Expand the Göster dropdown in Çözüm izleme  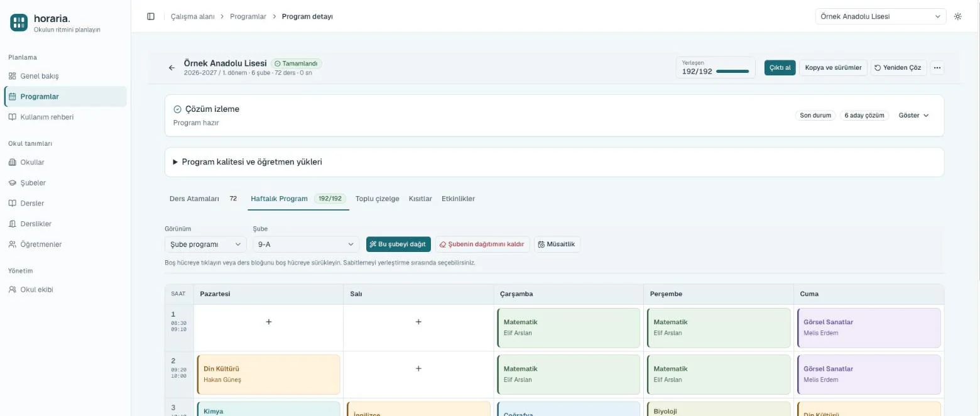pos(913,116)
